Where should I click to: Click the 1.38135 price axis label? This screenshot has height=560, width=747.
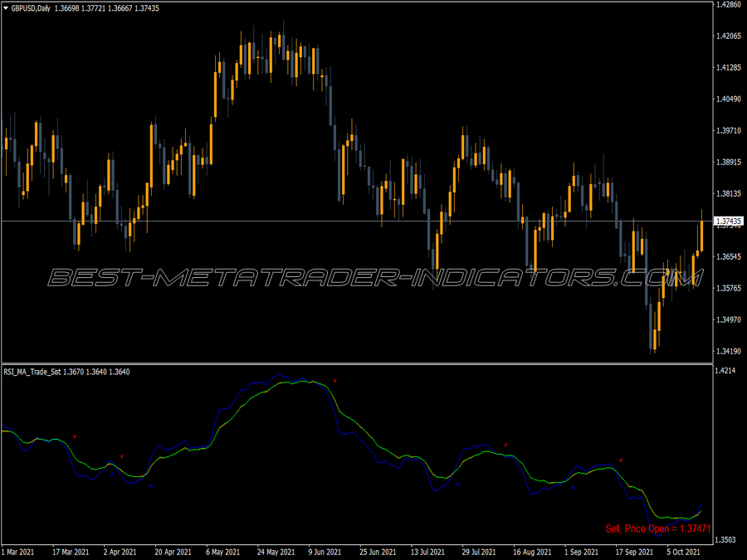pos(729,194)
